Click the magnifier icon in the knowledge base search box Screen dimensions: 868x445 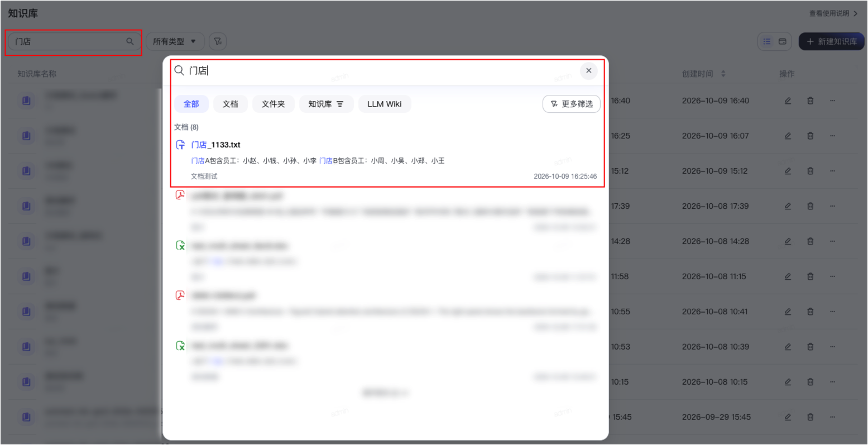pyautogui.click(x=130, y=41)
